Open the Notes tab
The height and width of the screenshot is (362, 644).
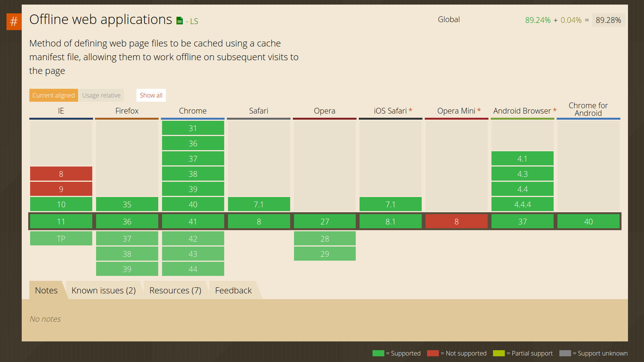click(x=46, y=290)
